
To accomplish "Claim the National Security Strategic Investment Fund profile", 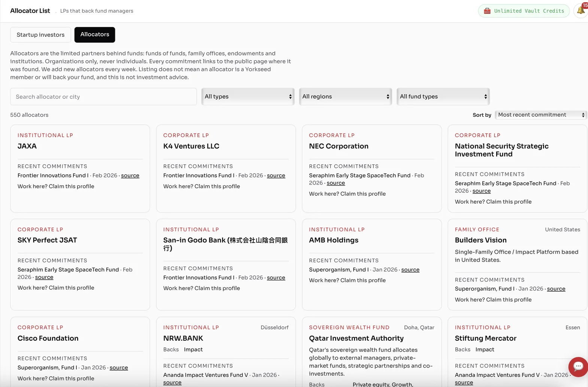I will (x=509, y=202).
